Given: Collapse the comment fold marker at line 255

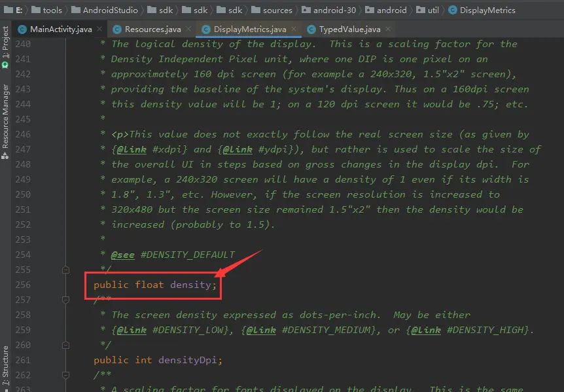Looking at the screenshot, I should tap(65, 270).
